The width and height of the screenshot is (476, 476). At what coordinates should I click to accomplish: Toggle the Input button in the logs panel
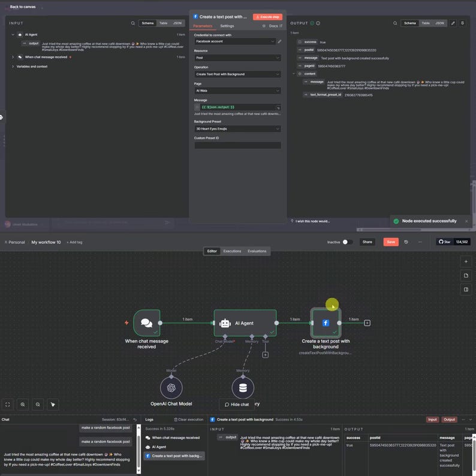pyautogui.click(x=432, y=420)
